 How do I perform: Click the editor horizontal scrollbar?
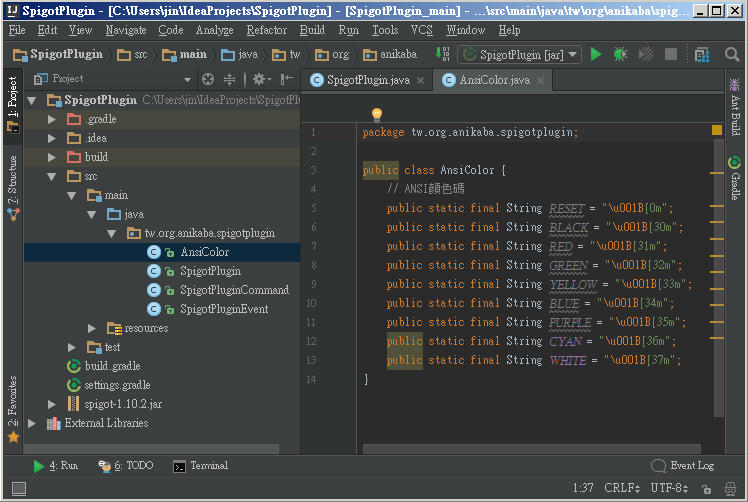[532, 449]
